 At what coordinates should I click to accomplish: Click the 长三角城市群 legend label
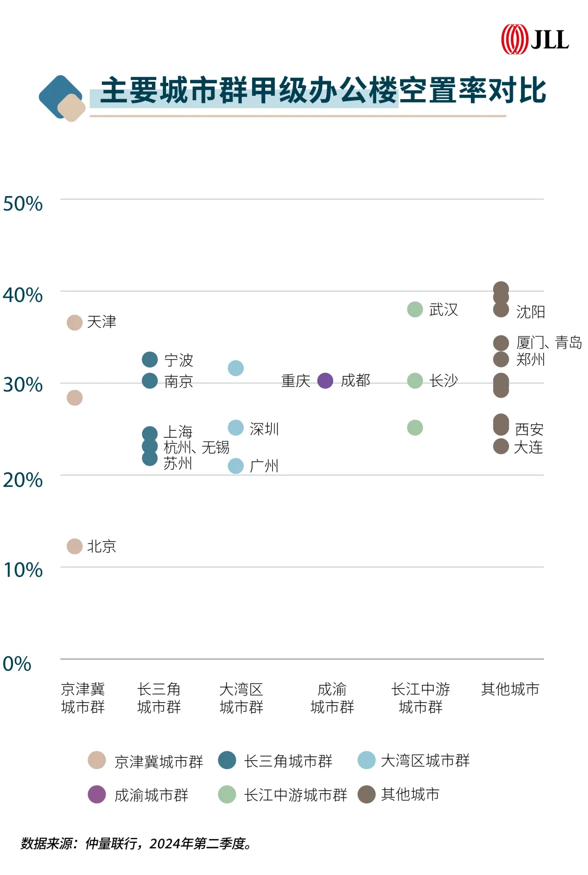point(288,761)
